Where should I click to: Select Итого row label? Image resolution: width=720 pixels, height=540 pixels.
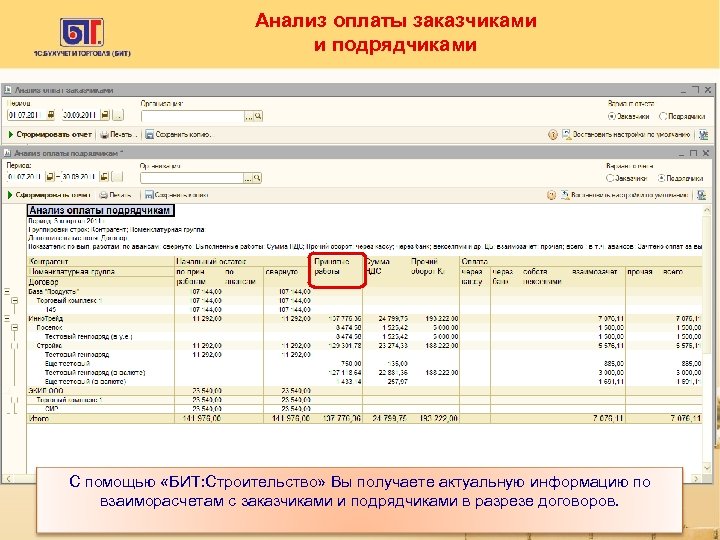coord(39,418)
